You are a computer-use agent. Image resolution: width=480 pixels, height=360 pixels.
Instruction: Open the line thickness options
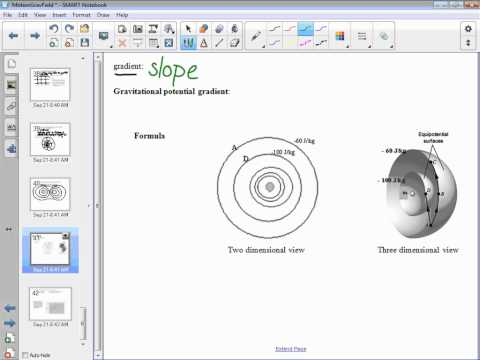(362, 36)
